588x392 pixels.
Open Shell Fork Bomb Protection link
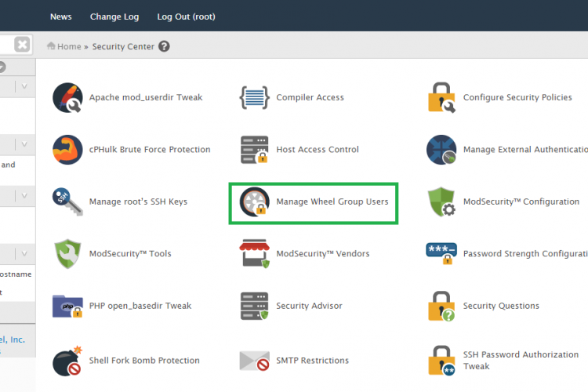pyautogui.click(x=144, y=361)
